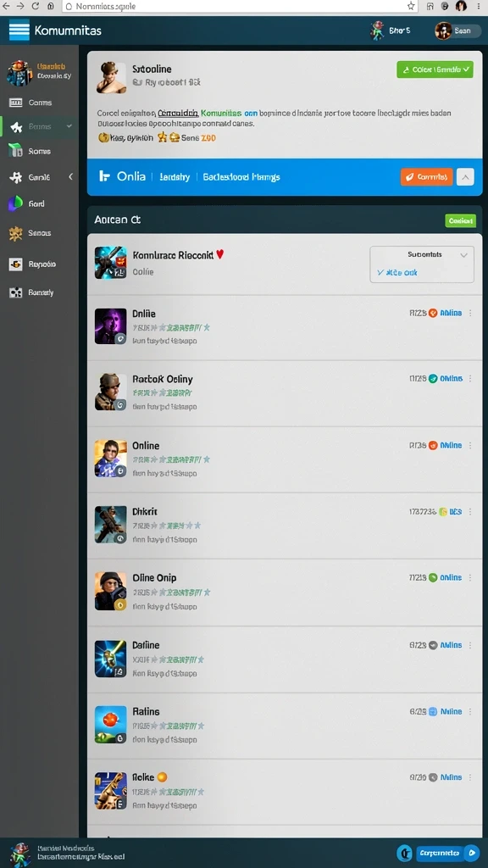Click the green button in Srtooline card
Image resolution: width=488 pixels, height=868 pixels.
coord(435,70)
